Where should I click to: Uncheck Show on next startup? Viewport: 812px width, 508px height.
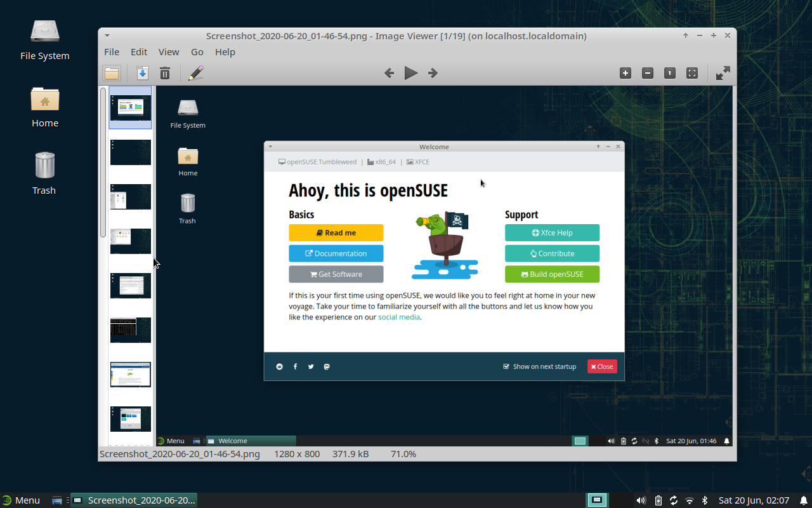(506, 366)
